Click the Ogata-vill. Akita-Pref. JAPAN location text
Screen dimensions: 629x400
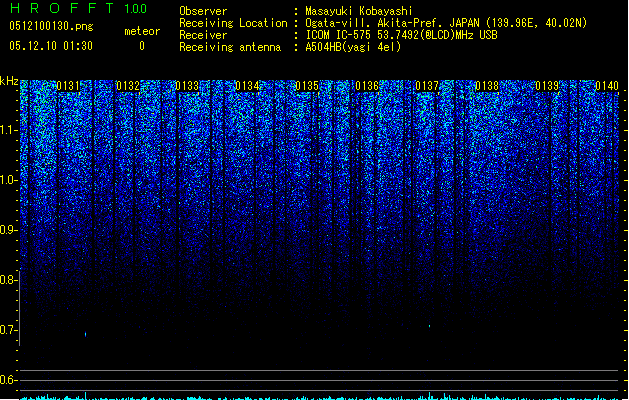coord(446,23)
